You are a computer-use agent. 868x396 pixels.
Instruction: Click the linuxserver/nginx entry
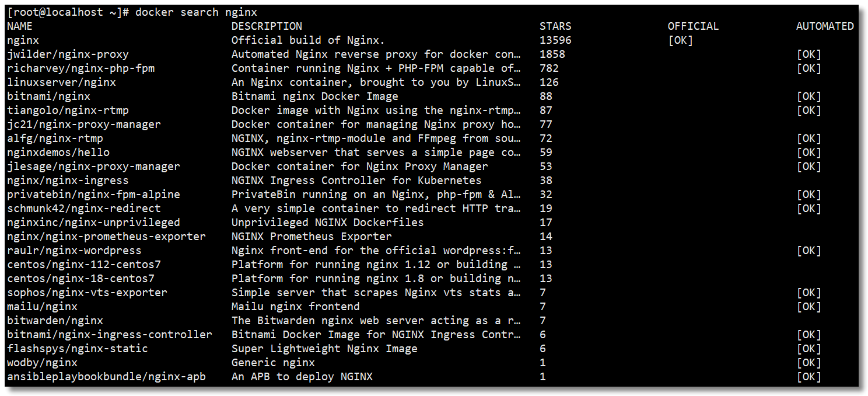click(x=61, y=82)
